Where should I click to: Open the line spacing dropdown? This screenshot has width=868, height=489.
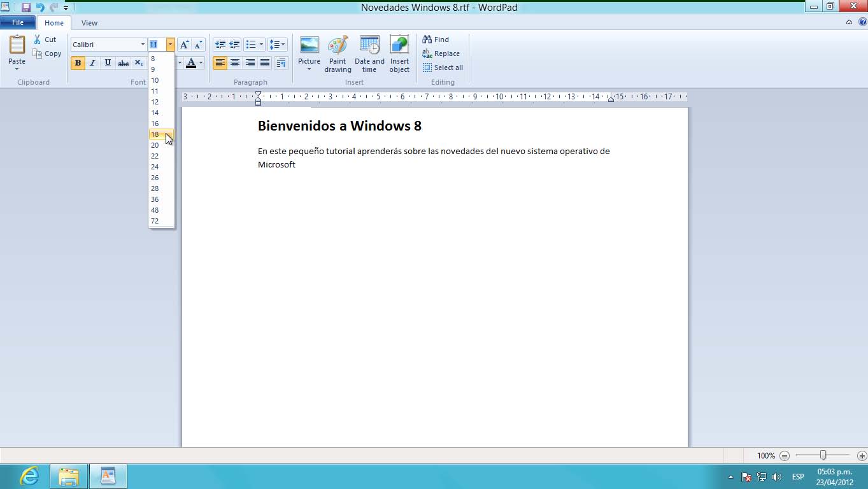click(277, 45)
